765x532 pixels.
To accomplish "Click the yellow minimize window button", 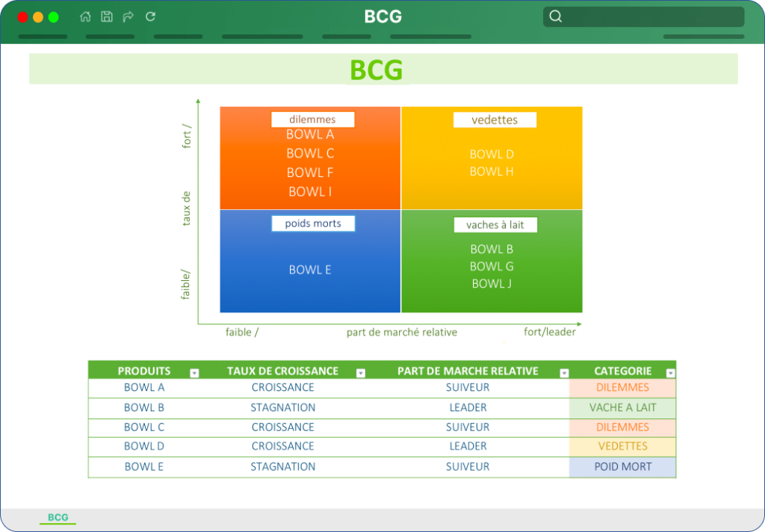I will [x=38, y=17].
